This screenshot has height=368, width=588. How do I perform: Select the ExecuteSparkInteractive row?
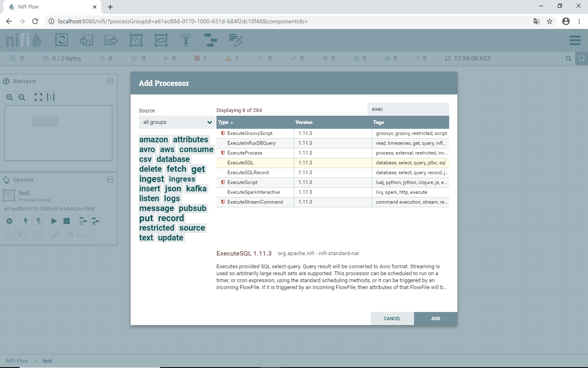(333, 192)
